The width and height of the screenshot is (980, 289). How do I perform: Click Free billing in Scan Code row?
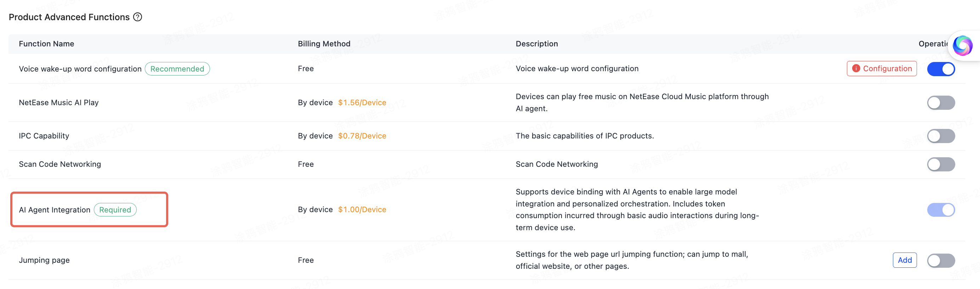coord(306,164)
